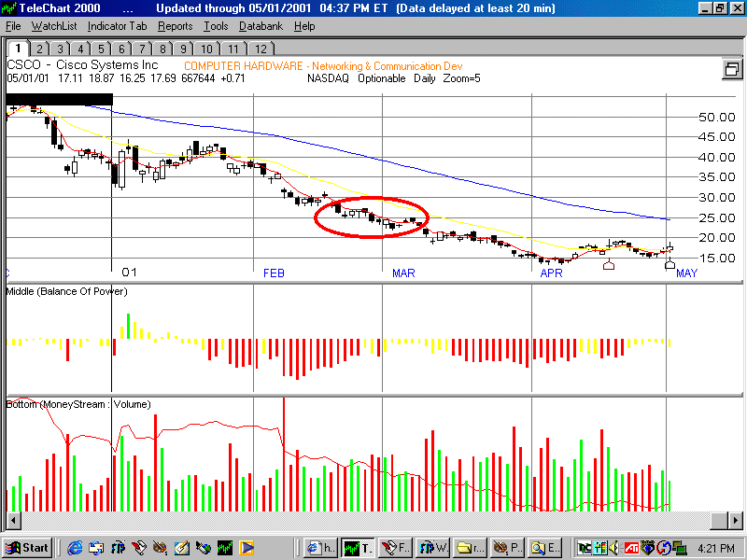Viewport: 747px width, 560px height.
Task: Click the Daily time frame label
Action: (x=425, y=78)
